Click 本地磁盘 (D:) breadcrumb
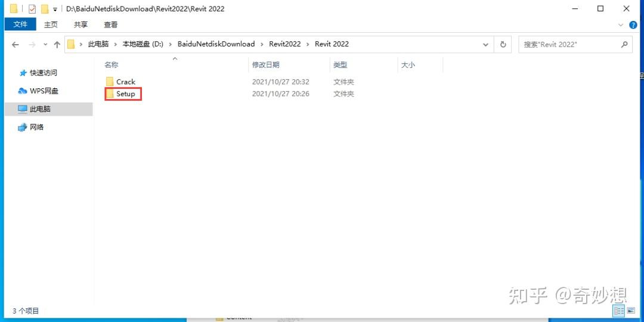 point(143,44)
